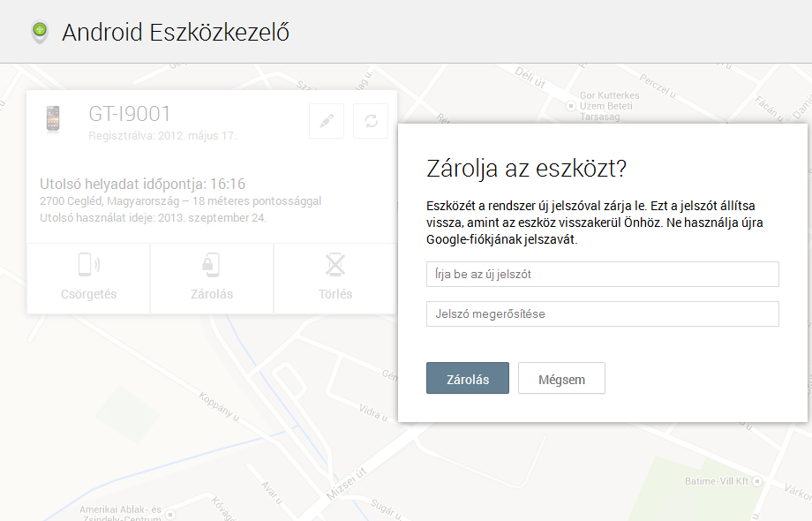Focus the 'Írja be az új jelszót' field
The image size is (812, 521).
pos(602,274)
